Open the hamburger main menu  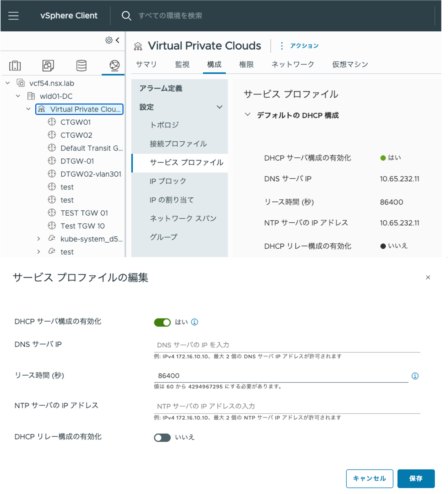(13, 16)
